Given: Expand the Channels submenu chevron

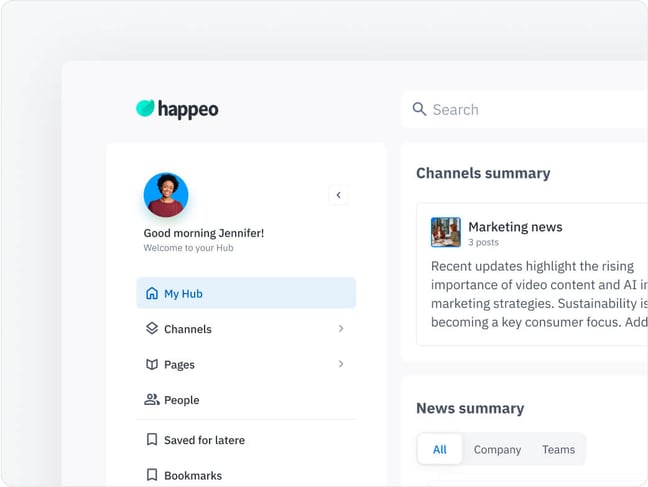Looking at the screenshot, I should coord(340,329).
